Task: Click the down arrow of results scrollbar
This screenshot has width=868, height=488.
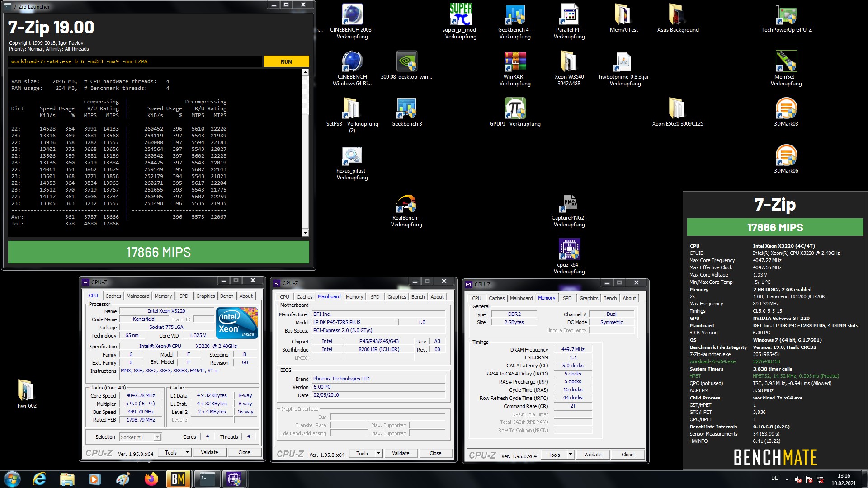Action: [305, 233]
